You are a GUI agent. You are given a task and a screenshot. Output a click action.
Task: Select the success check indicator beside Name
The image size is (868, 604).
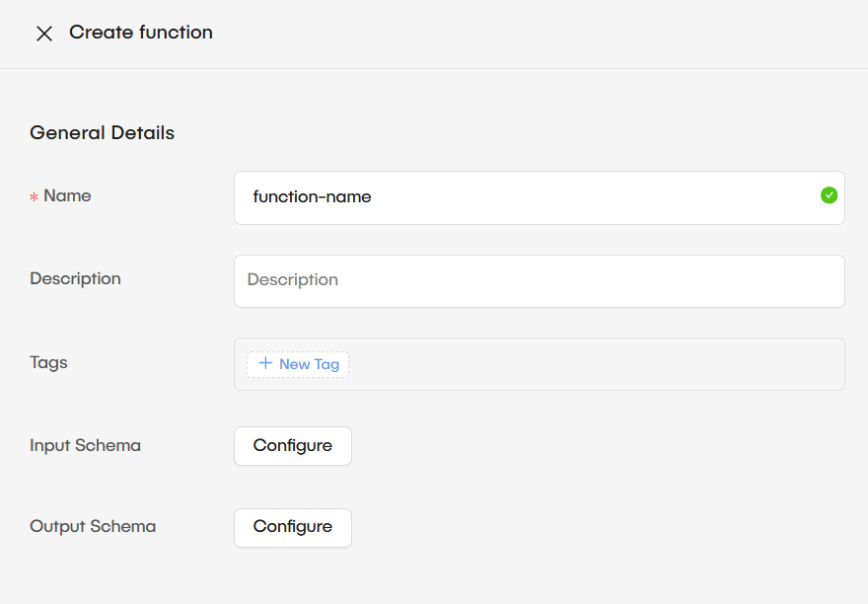[829, 194]
